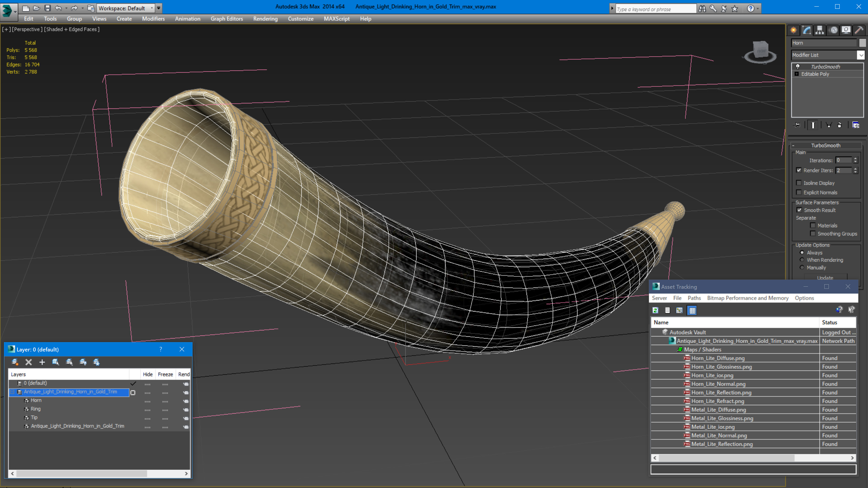Open the Redo history dropdown arrow

82,8
